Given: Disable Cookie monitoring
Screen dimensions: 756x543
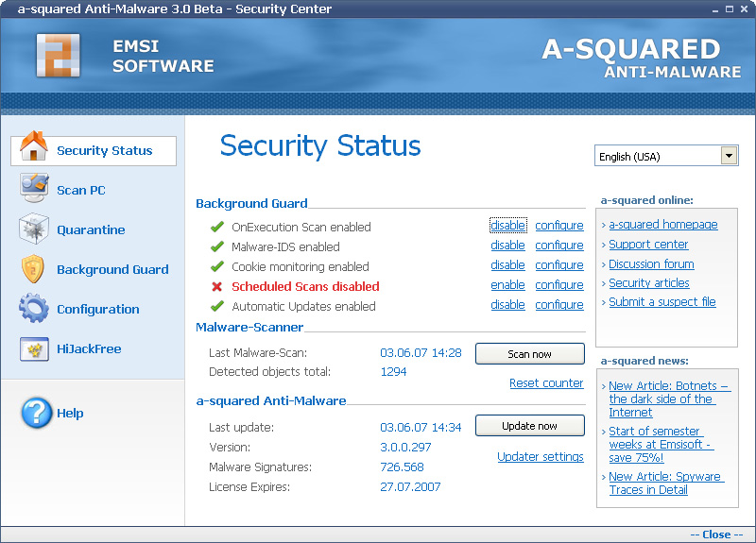Looking at the screenshot, I should tap(507, 265).
